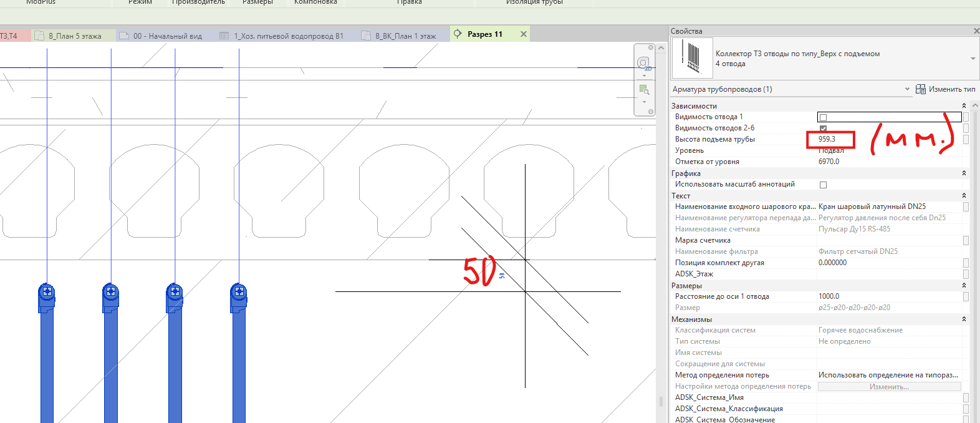
Task: Close the navigation bar with its small X
Action: click(x=651, y=47)
